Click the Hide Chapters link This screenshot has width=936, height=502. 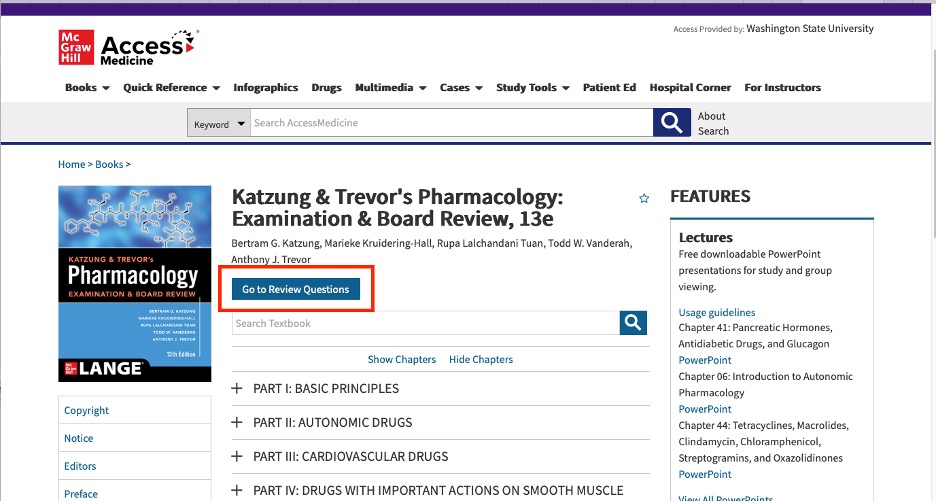click(481, 359)
